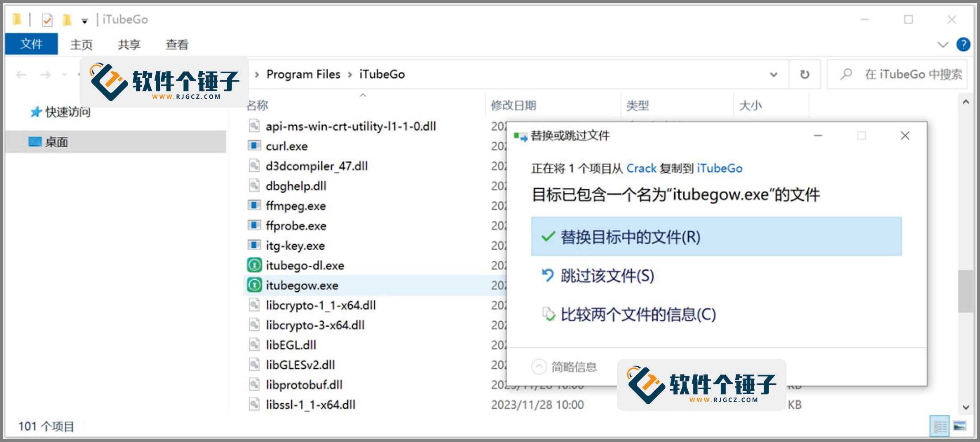Open the 主页 ribbon tab
Viewport: 980px width, 442px height.
[81, 44]
